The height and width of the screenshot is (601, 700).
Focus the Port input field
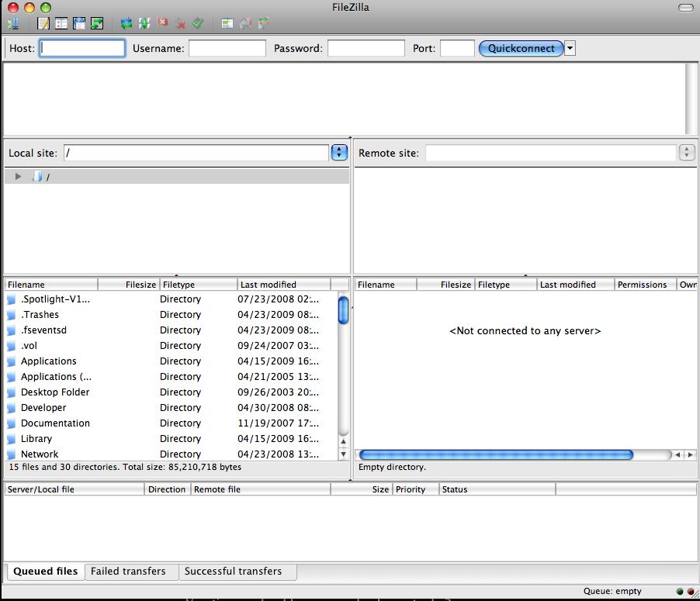click(x=457, y=48)
